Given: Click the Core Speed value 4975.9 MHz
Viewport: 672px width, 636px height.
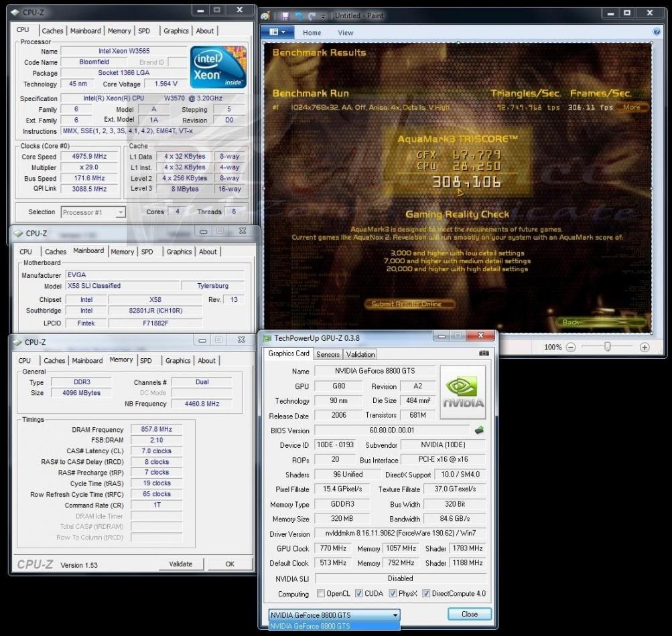Looking at the screenshot, I should pos(89,157).
